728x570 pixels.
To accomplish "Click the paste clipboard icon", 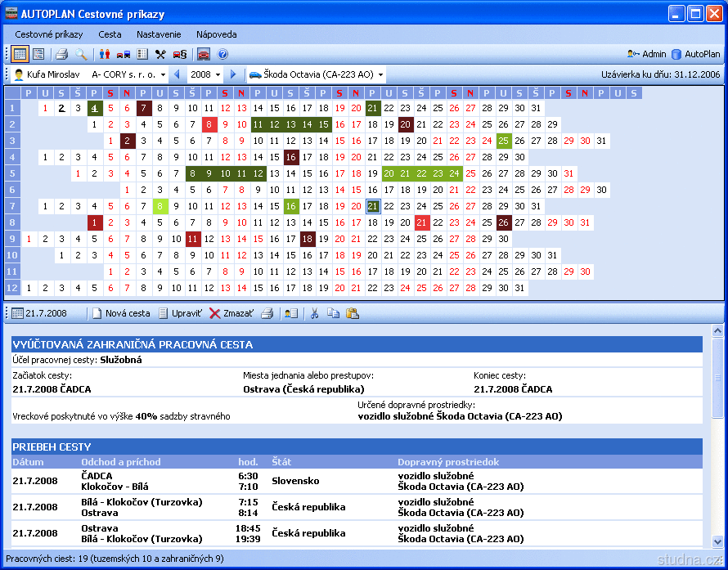I will pyautogui.click(x=353, y=313).
